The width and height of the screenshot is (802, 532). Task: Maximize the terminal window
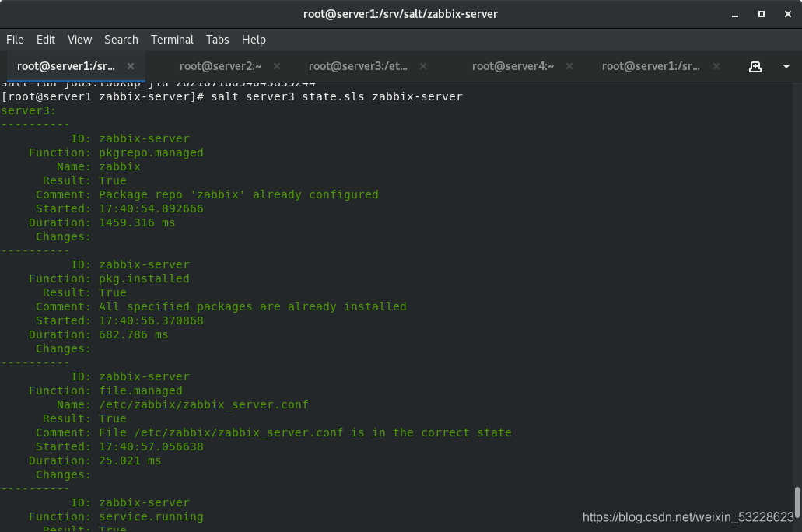point(761,14)
